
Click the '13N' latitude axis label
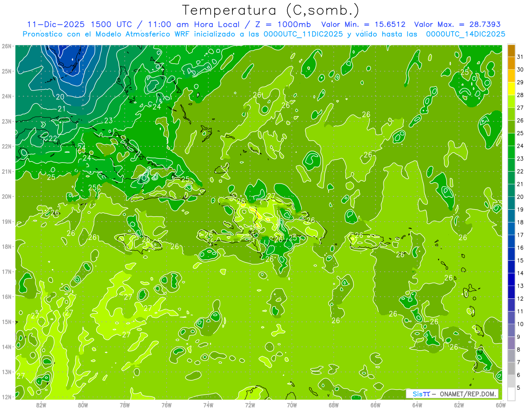click(x=6, y=372)
